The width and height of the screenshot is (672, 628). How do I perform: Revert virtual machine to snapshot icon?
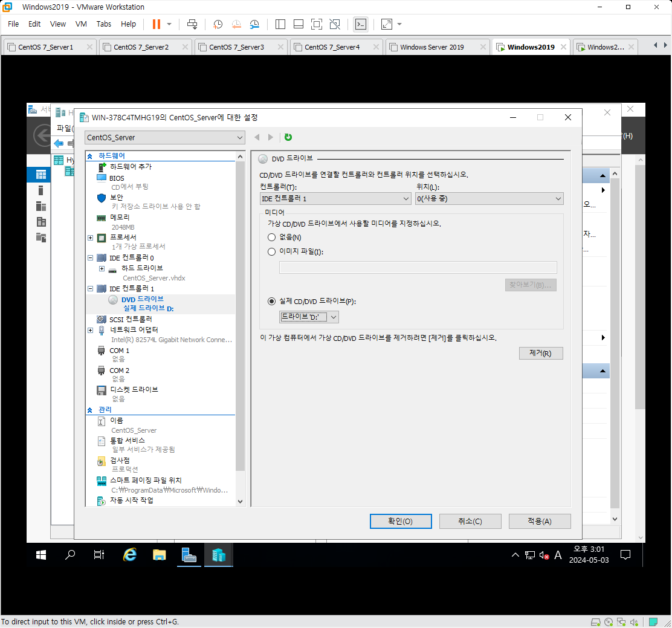(x=236, y=24)
